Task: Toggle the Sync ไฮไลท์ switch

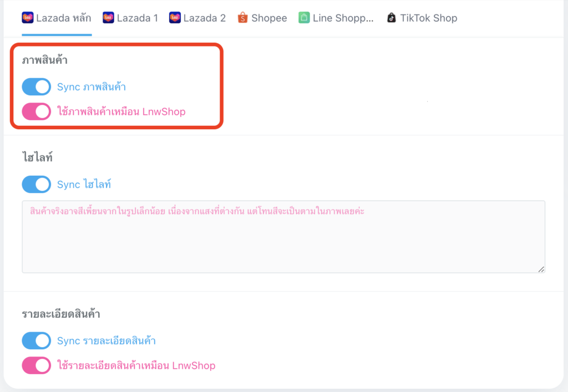Action: point(36,185)
